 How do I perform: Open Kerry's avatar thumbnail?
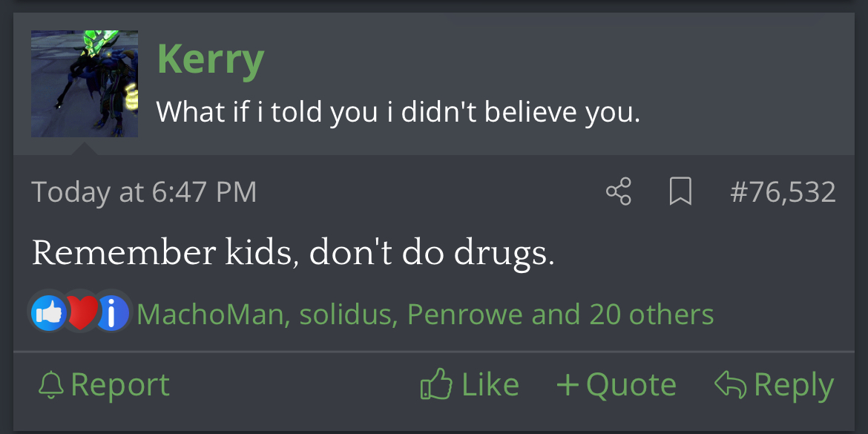(x=84, y=84)
